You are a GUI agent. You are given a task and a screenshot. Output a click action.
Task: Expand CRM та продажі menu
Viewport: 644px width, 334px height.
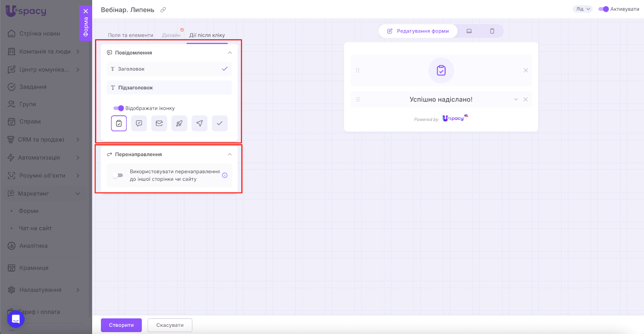click(x=78, y=139)
